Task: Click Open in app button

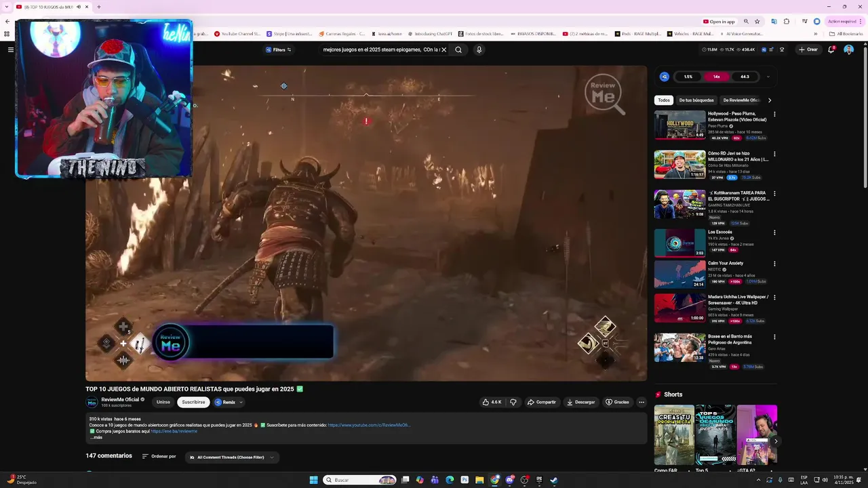Action: [719, 21]
